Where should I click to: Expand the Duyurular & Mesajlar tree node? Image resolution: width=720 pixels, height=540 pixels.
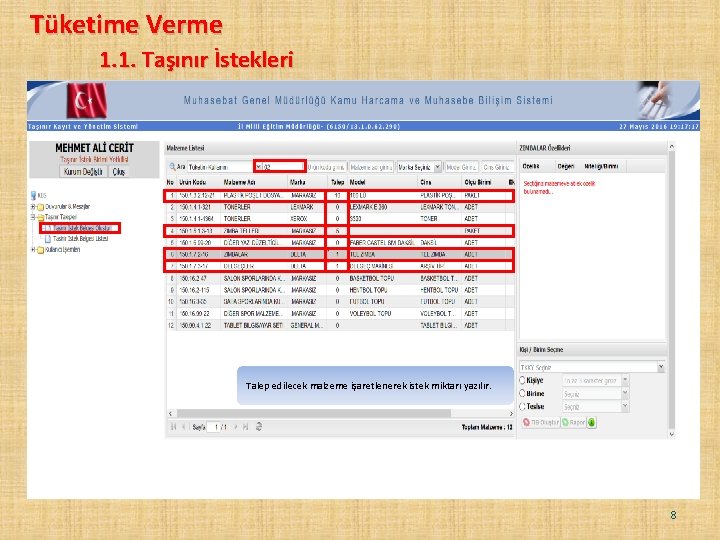[x=33, y=207]
